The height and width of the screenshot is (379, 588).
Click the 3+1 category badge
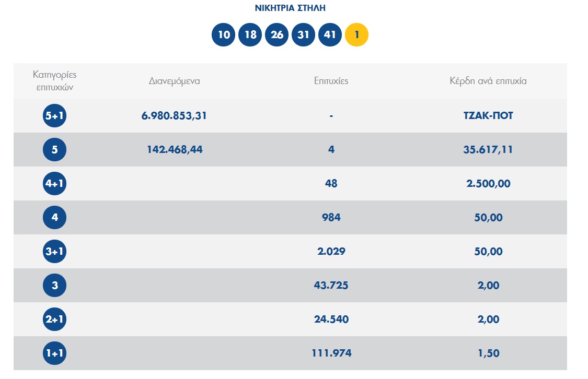pos(54,252)
